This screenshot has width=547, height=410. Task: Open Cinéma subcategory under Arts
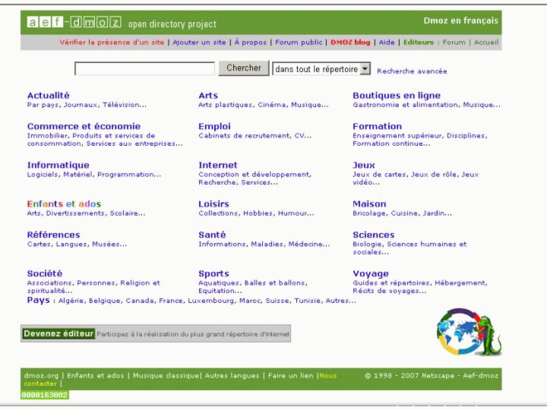click(x=271, y=105)
